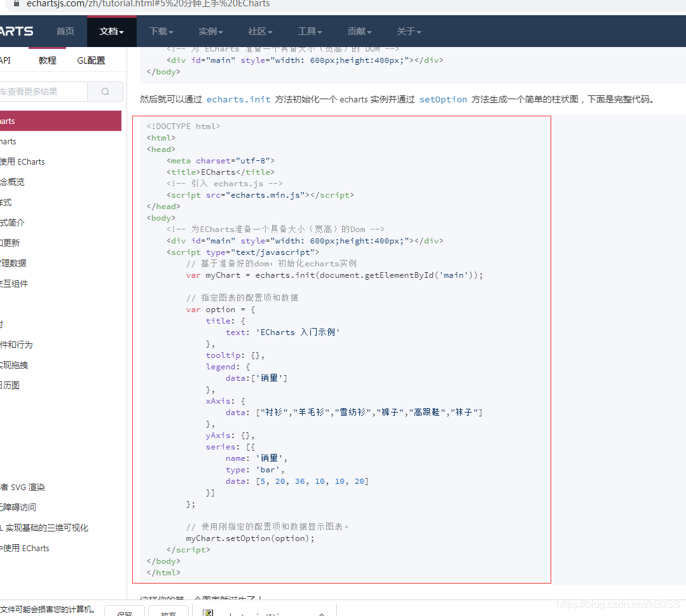Click the sidebar search input field
The image size is (686, 616).
tap(45, 92)
